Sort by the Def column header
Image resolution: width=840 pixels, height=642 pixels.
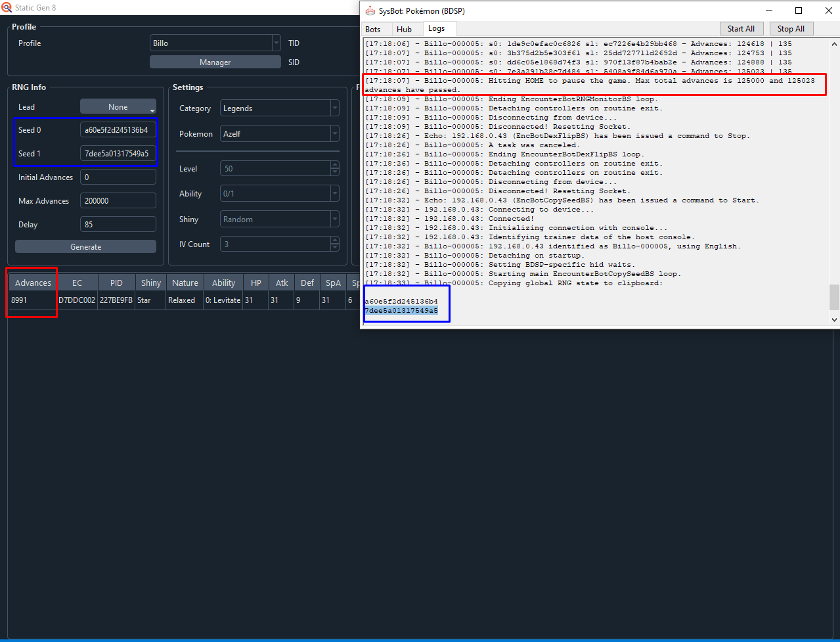point(307,283)
